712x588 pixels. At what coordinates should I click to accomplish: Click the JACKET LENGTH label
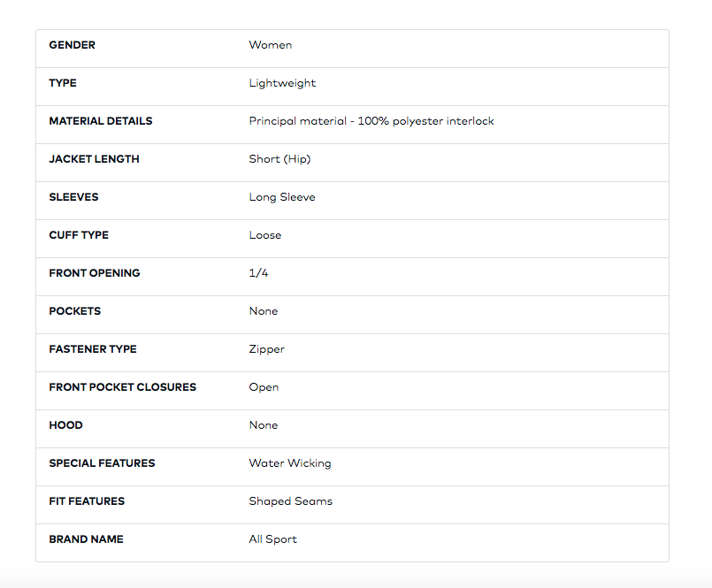coord(94,159)
